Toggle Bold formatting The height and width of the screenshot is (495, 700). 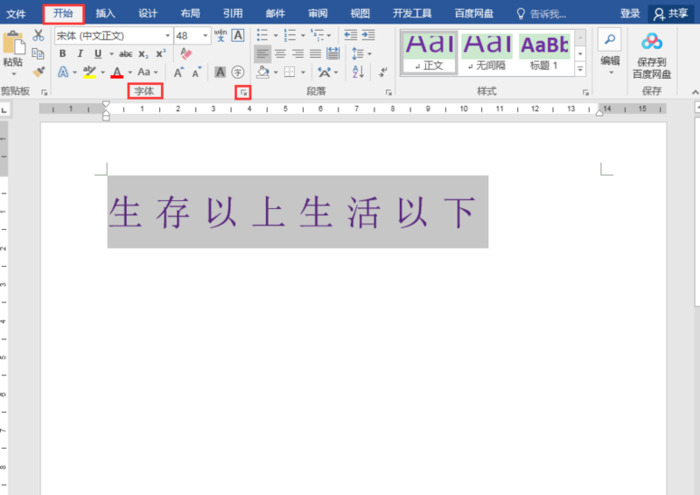coord(62,54)
